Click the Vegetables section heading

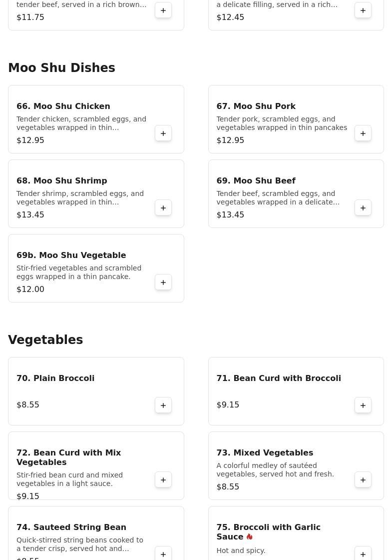(45, 340)
